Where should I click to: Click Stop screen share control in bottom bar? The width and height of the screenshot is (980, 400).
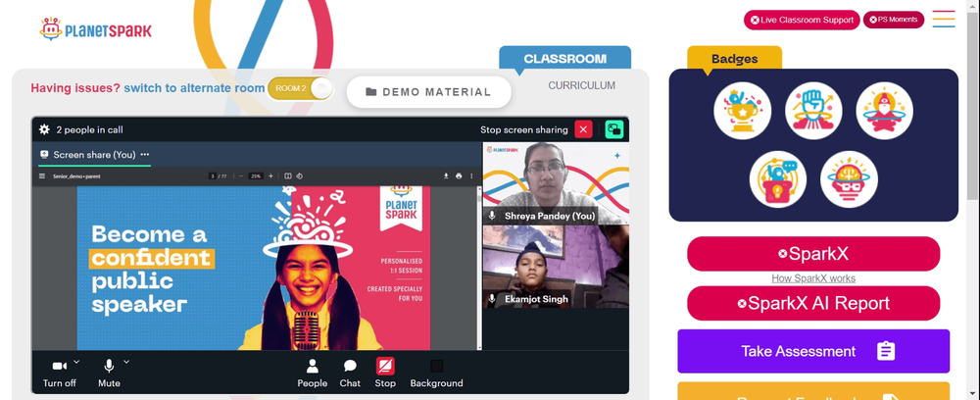(385, 374)
